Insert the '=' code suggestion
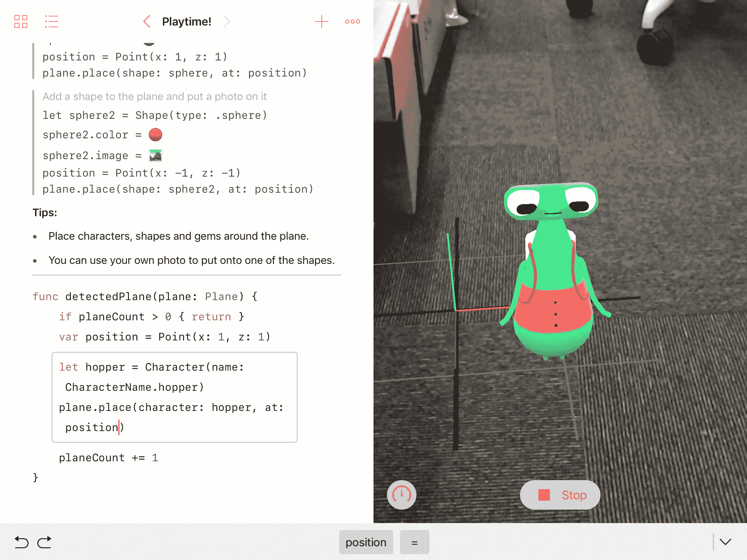 [x=414, y=542]
